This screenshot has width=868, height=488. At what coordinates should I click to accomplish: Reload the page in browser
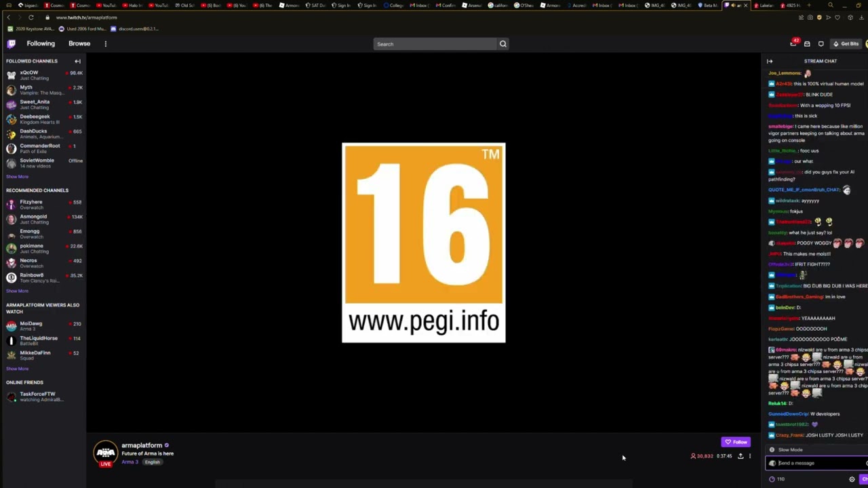(x=31, y=17)
